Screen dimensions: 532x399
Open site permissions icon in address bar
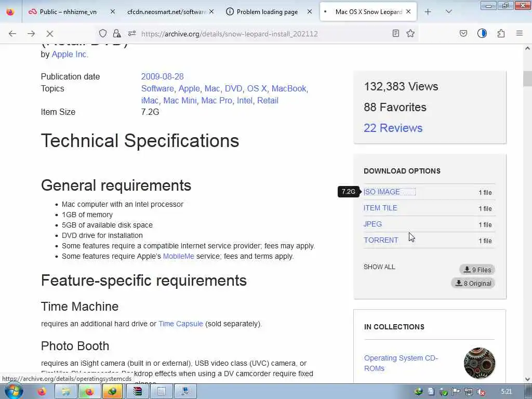(132, 33)
